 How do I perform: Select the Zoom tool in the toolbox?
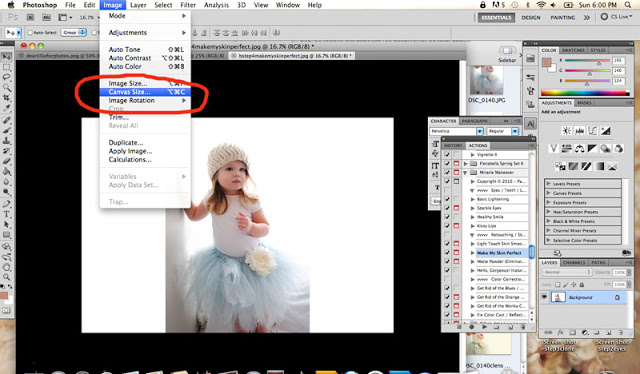click(7, 277)
